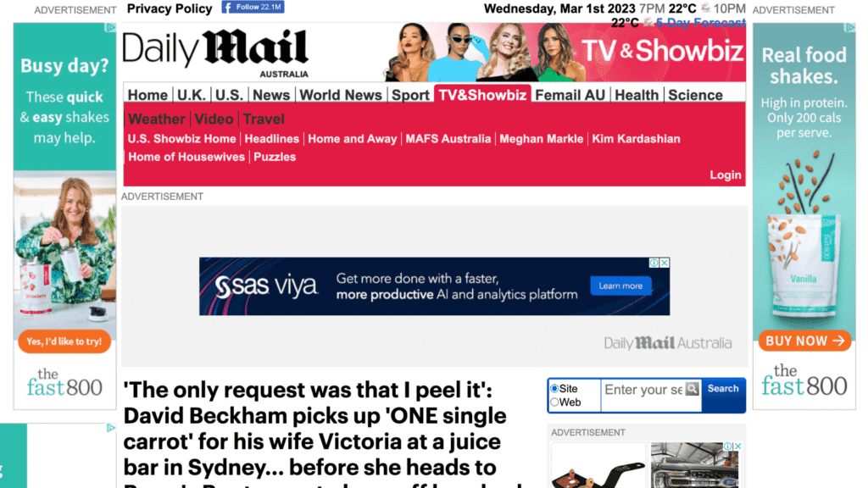Screen dimensions: 868x488
Task: Select the Site radio button
Action: coord(554,388)
